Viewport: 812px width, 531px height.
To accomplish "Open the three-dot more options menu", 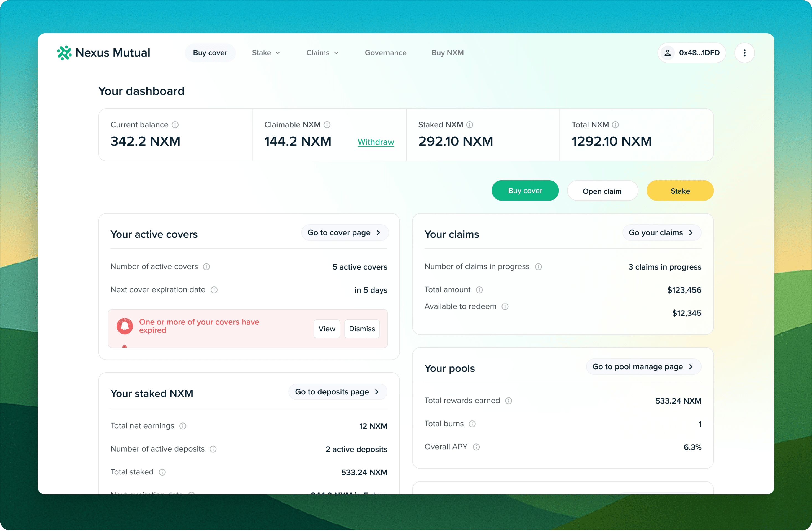I will tap(744, 53).
